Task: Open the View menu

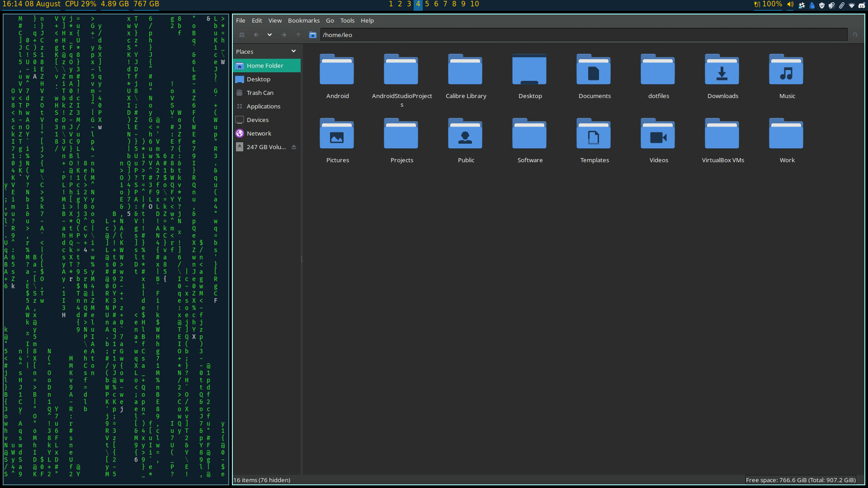Action: coord(275,20)
